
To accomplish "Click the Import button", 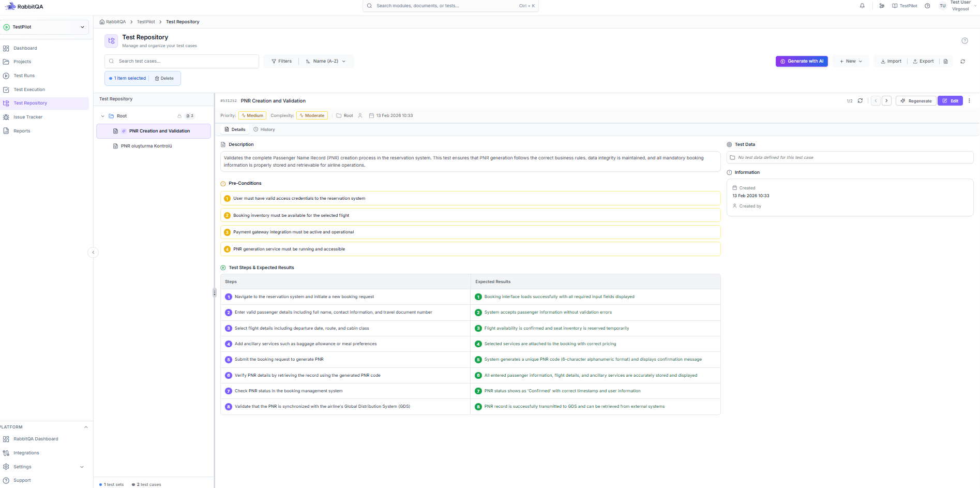I will [x=891, y=61].
